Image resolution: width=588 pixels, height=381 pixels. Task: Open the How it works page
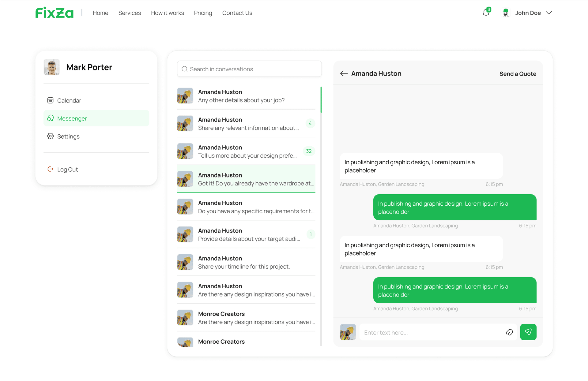coord(167,13)
